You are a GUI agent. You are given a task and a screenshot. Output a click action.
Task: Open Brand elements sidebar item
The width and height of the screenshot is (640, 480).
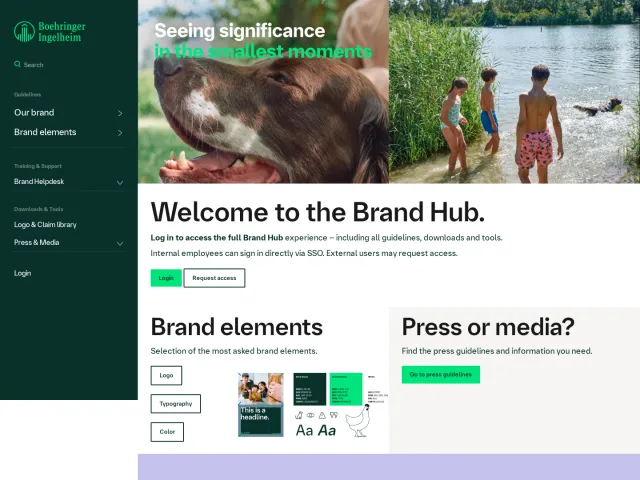[x=45, y=132]
